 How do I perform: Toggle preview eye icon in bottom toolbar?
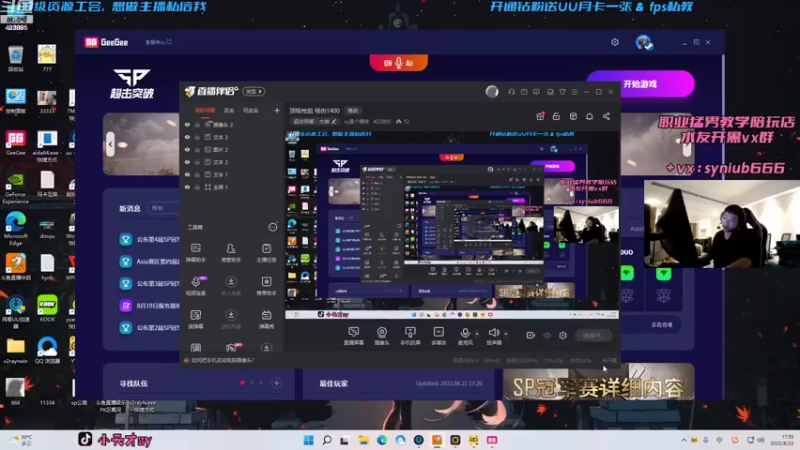547,335
